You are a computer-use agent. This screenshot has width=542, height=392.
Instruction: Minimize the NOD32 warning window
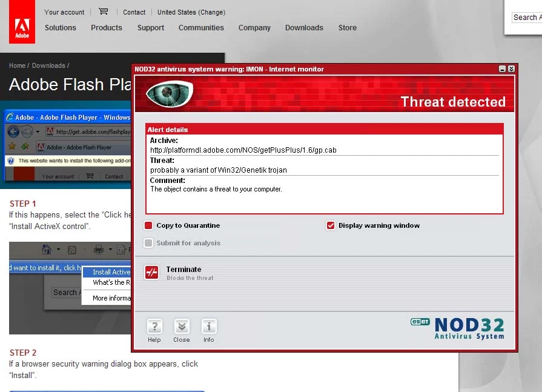coord(502,69)
